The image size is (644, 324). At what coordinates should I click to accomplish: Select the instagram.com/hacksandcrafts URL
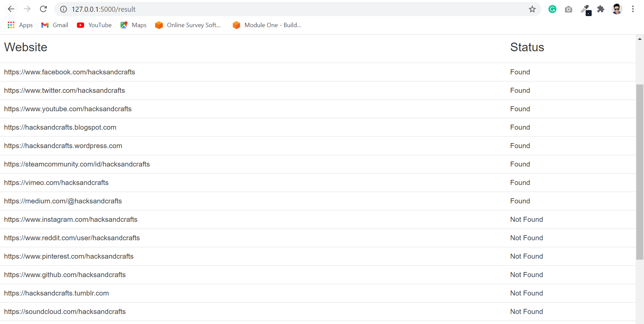[71, 219]
